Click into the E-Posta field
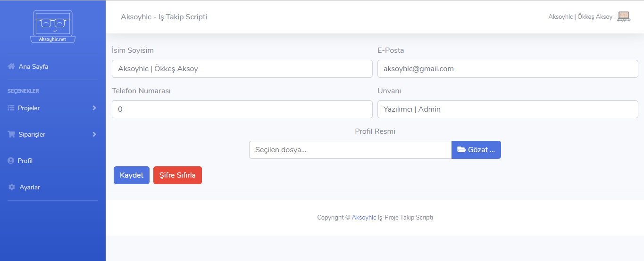Image resolution: width=644 pixels, height=261 pixels. tap(508, 69)
